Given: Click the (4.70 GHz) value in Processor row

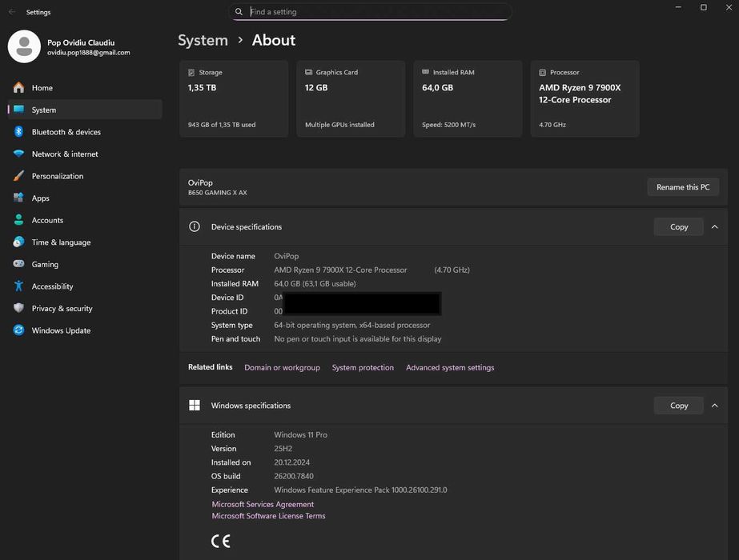Looking at the screenshot, I should [452, 270].
